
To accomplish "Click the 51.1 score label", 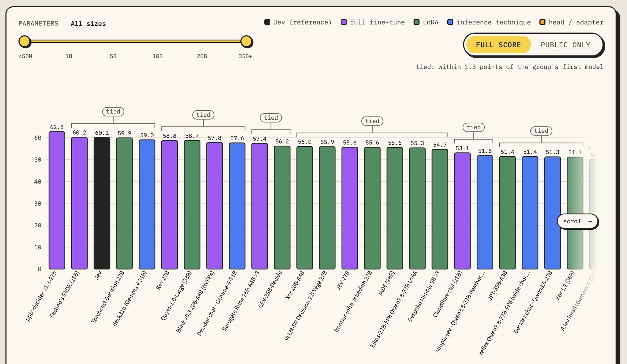I will (x=575, y=152).
